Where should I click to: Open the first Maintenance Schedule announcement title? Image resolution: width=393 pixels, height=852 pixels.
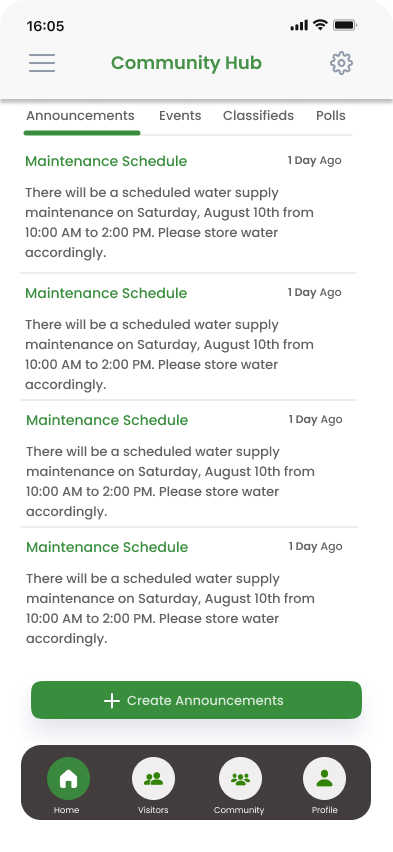click(x=106, y=161)
